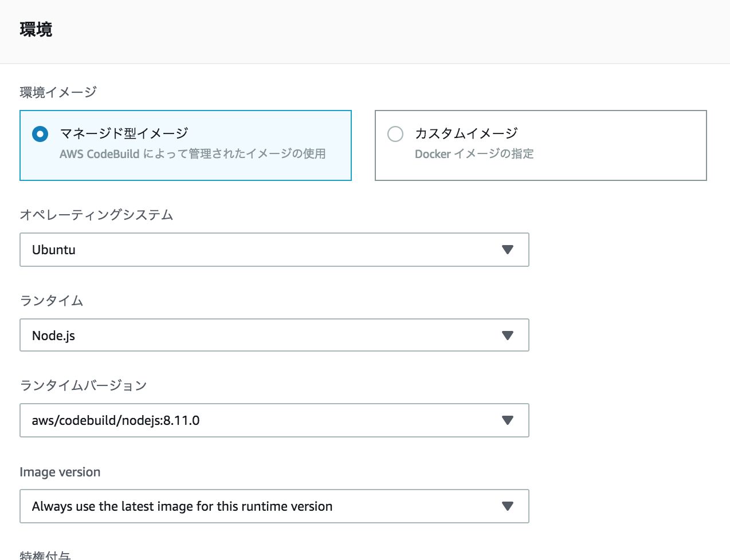Click the arrow icon on the Ubuntu dropdown
The width and height of the screenshot is (730, 560).
[x=507, y=250]
